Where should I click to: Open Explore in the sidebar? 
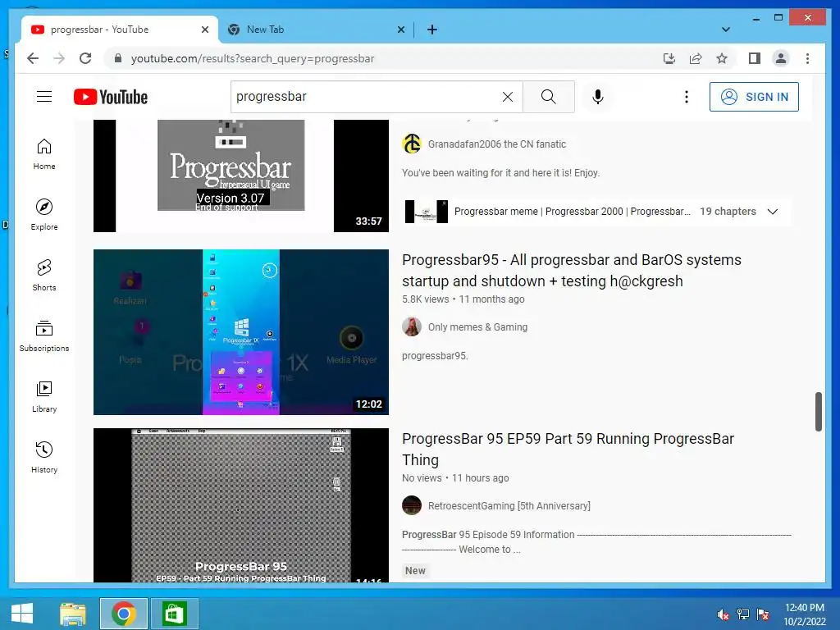coord(44,215)
